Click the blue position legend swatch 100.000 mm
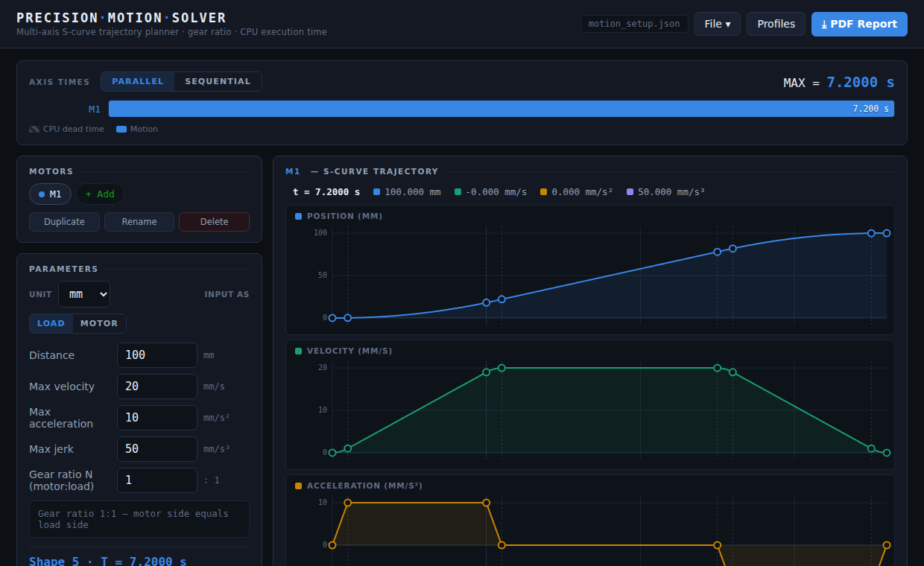The width and height of the screenshot is (924, 566). (376, 192)
